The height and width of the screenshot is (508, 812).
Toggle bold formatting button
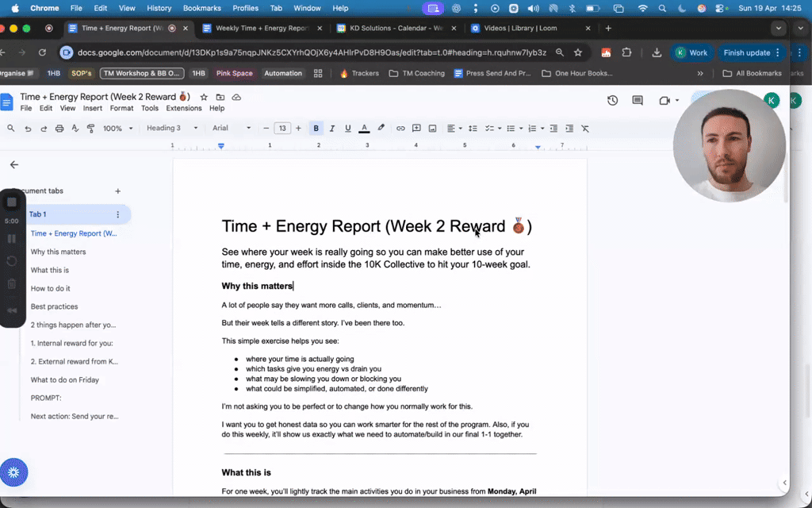pos(316,129)
